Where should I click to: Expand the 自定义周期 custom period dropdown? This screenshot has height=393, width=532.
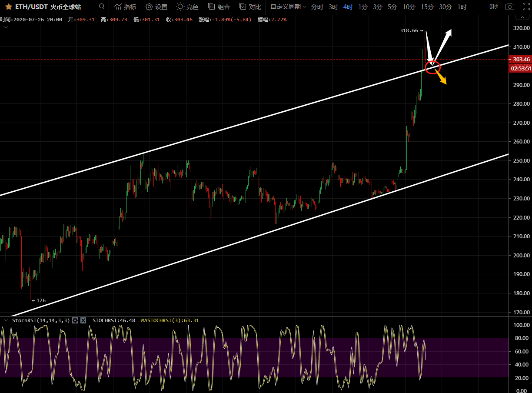288,7
